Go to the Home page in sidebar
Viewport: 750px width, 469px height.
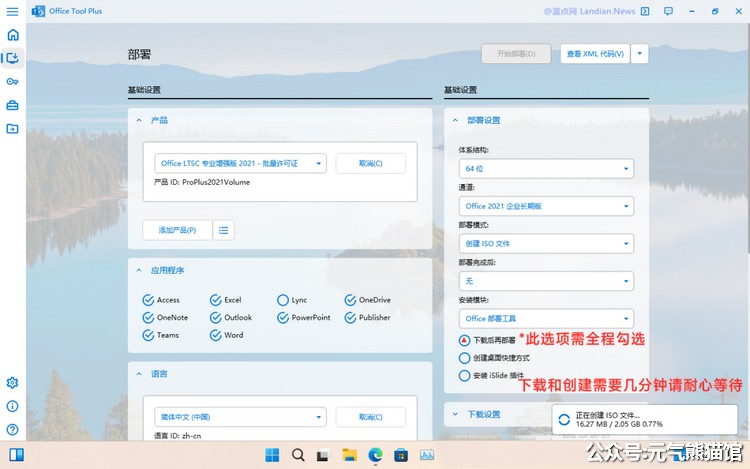point(12,35)
